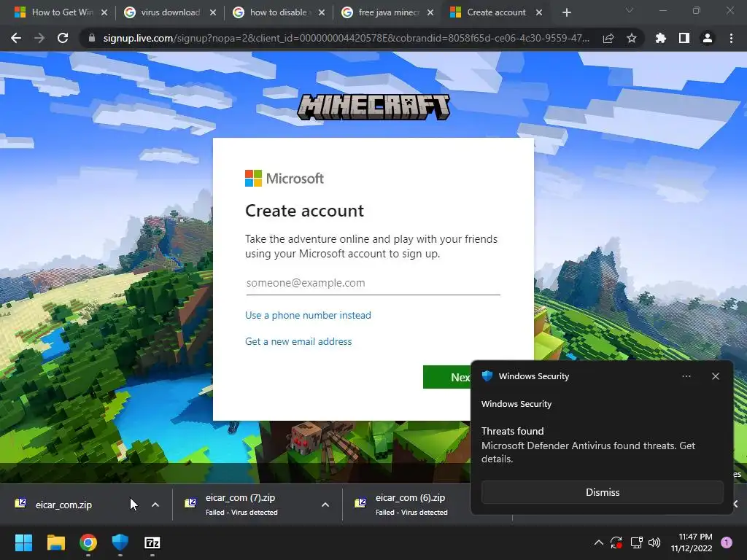Click Get a new email address
Image resolution: width=747 pixels, height=560 pixels.
click(298, 341)
